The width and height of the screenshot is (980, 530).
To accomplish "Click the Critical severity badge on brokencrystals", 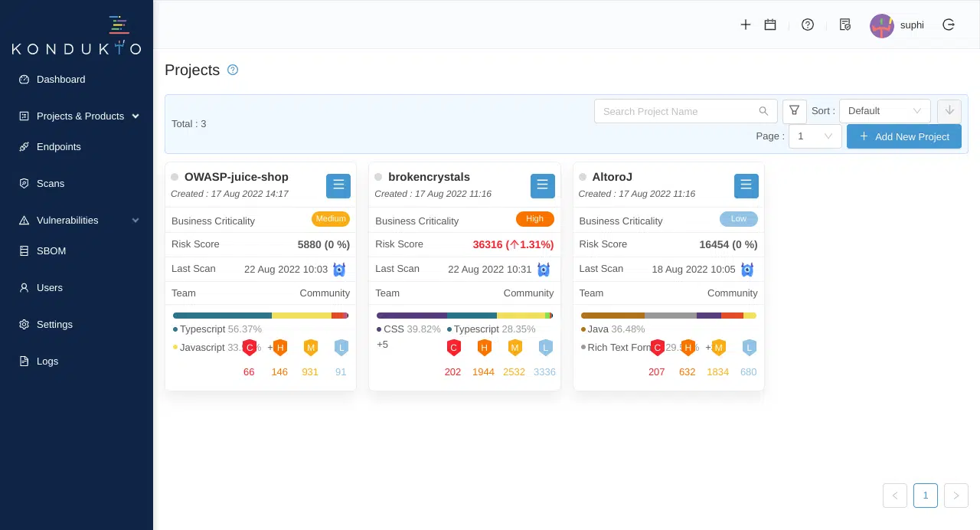I will 454,347.
